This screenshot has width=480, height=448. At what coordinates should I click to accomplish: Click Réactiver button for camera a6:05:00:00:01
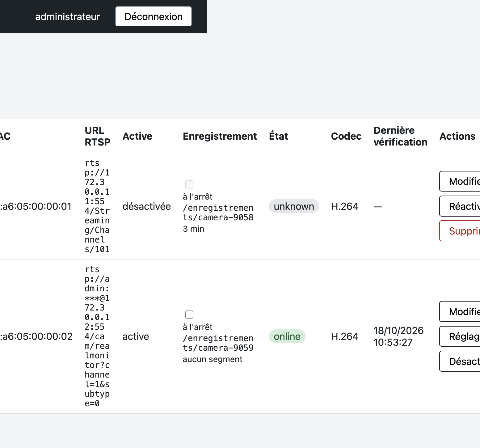click(460, 206)
